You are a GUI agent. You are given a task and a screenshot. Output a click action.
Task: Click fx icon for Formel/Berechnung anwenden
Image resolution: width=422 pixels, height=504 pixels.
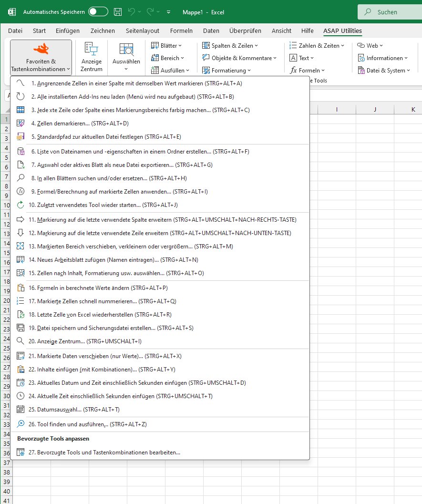coord(20,192)
